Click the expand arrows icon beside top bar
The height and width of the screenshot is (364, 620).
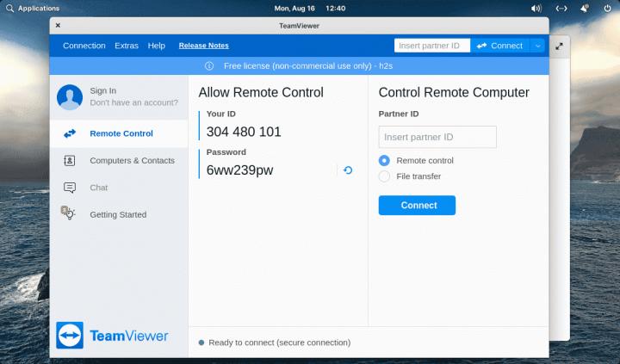(559, 46)
